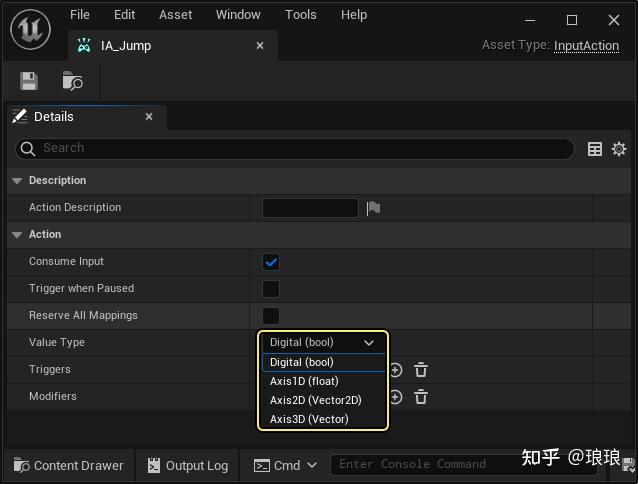Open the Edit menu
This screenshot has height=484, width=638.
(125, 15)
